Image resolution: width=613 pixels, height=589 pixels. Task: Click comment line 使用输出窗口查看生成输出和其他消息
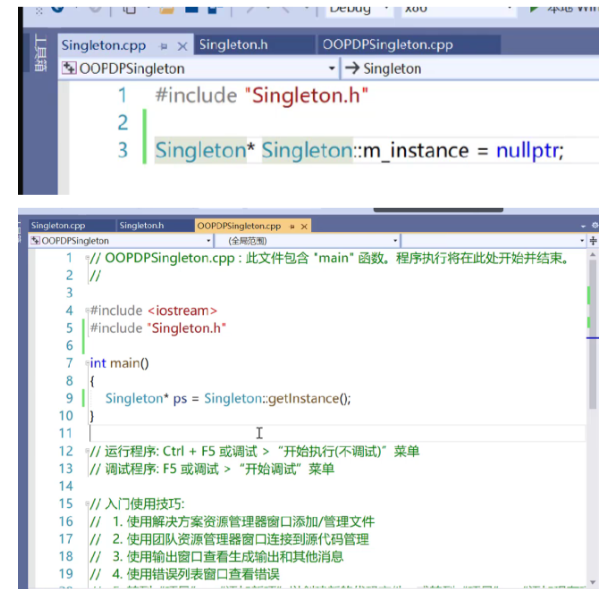(x=217, y=557)
